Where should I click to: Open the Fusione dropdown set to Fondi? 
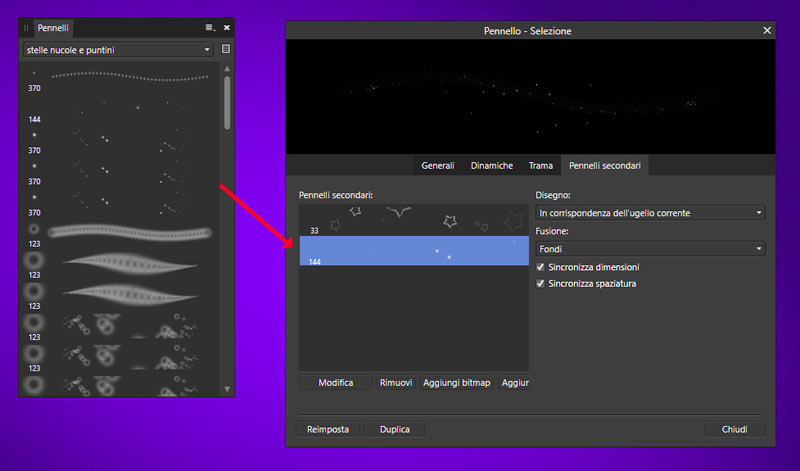pyautogui.click(x=650, y=249)
